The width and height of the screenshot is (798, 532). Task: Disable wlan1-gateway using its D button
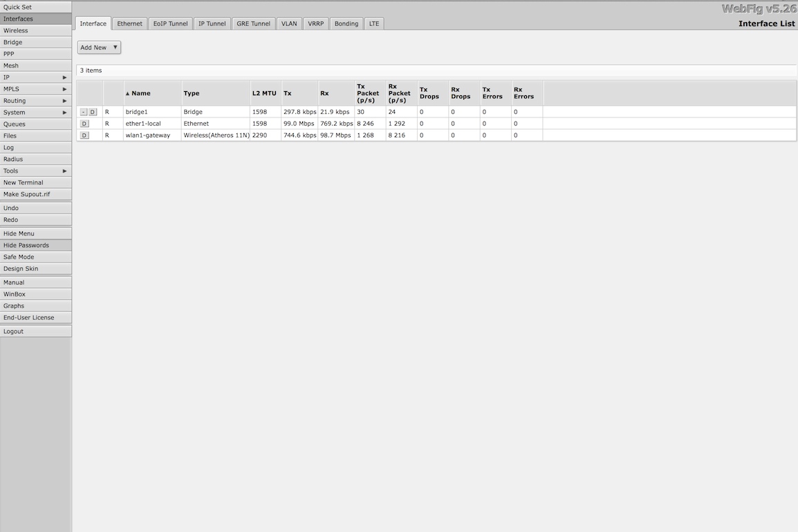point(84,135)
